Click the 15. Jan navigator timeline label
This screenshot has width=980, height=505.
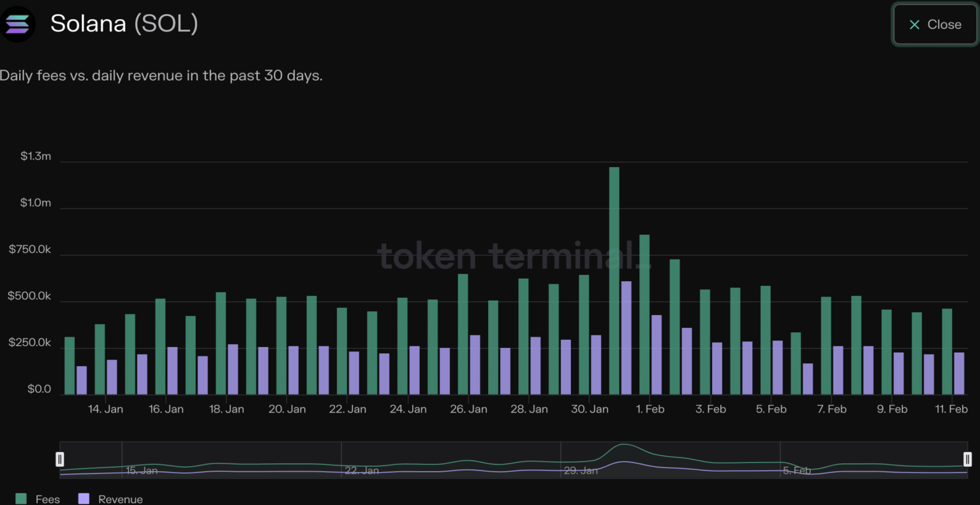coord(141,471)
